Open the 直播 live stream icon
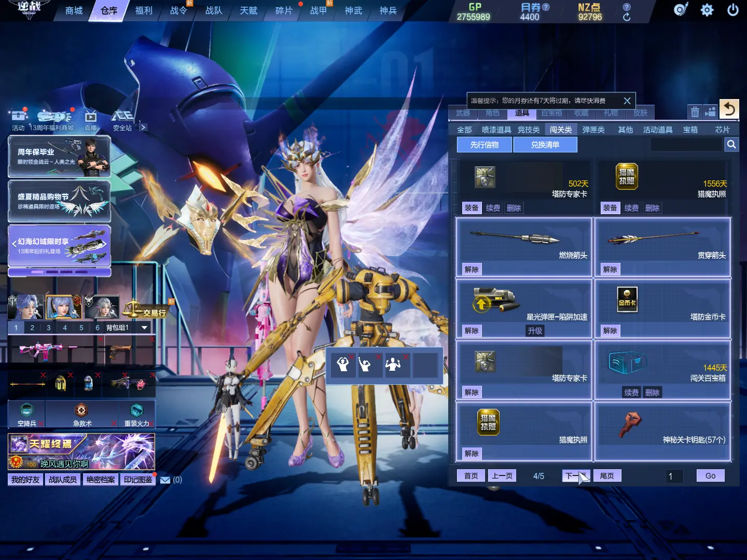Image resolution: width=747 pixels, height=560 pixels. point(91,119)
